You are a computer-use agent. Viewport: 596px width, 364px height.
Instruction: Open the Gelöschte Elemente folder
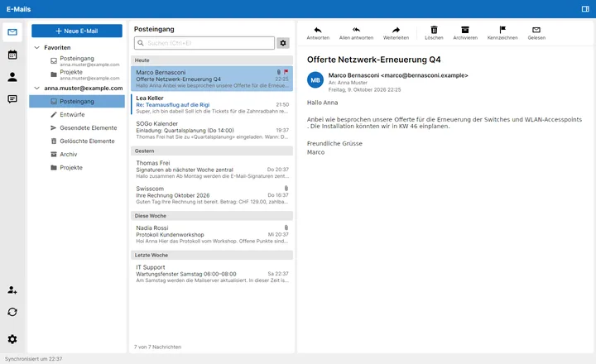click(77, 141)
